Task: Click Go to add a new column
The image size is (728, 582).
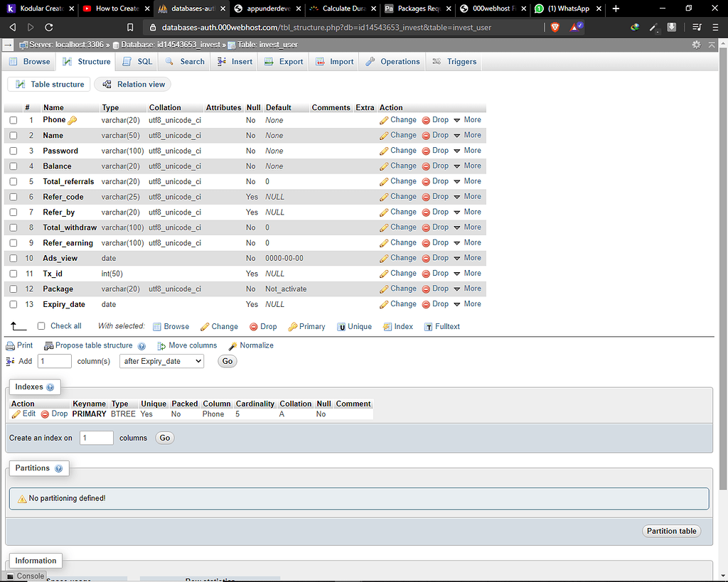Action: 227,361
